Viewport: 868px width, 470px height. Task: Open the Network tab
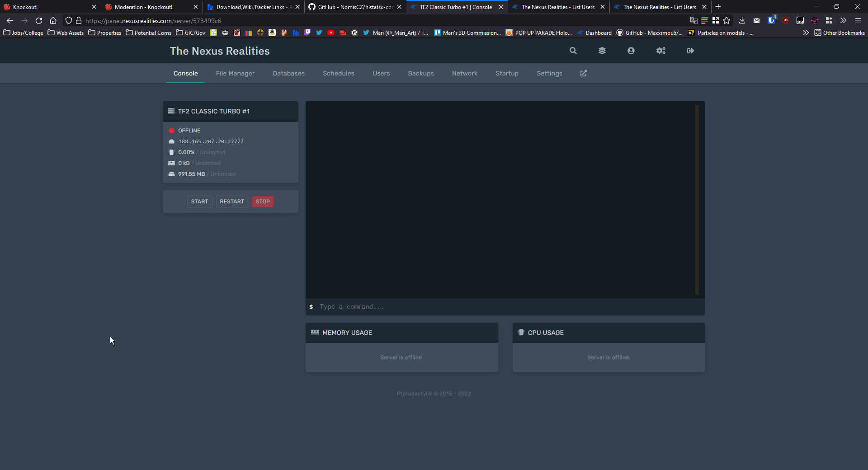[x=465, y=73]
